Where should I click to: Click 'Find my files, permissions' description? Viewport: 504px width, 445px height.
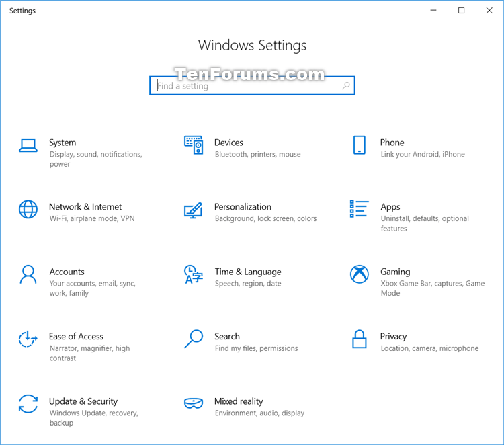257,348
